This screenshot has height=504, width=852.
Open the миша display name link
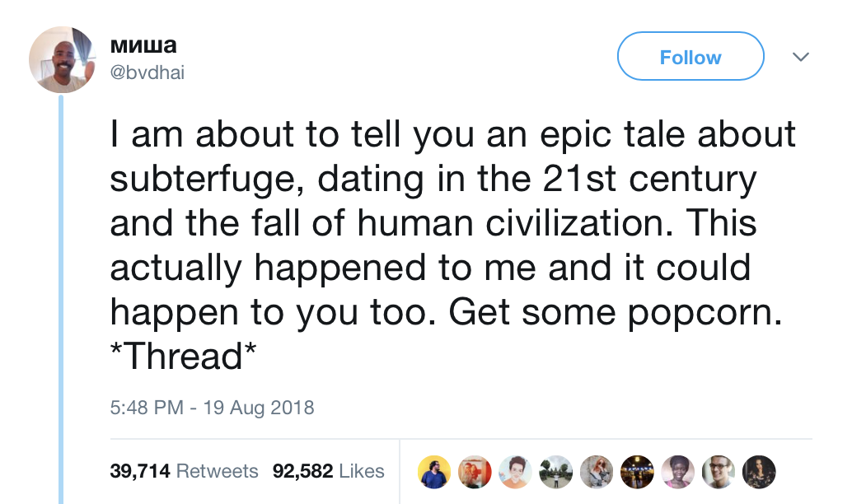tap(143, 44)
